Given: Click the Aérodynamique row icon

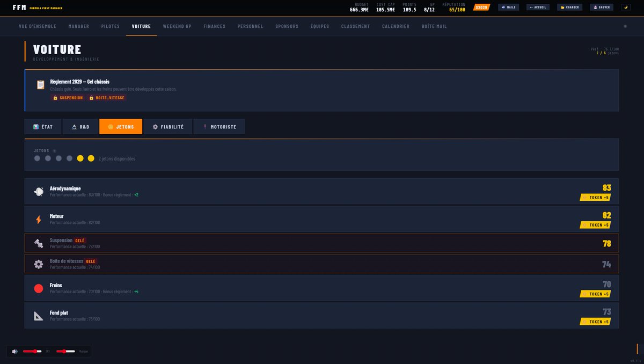Looking at the screenshot, I should (x=39, y=192).
